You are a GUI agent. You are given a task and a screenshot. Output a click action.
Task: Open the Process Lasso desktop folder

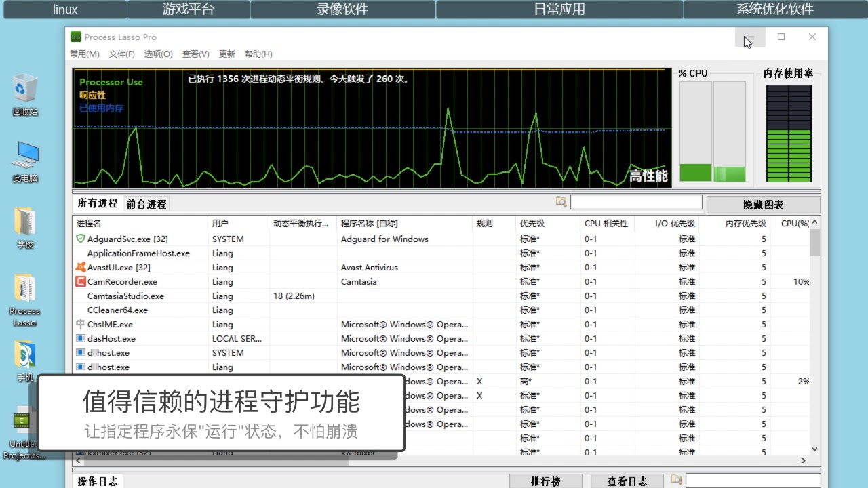(x=25, y=301)
